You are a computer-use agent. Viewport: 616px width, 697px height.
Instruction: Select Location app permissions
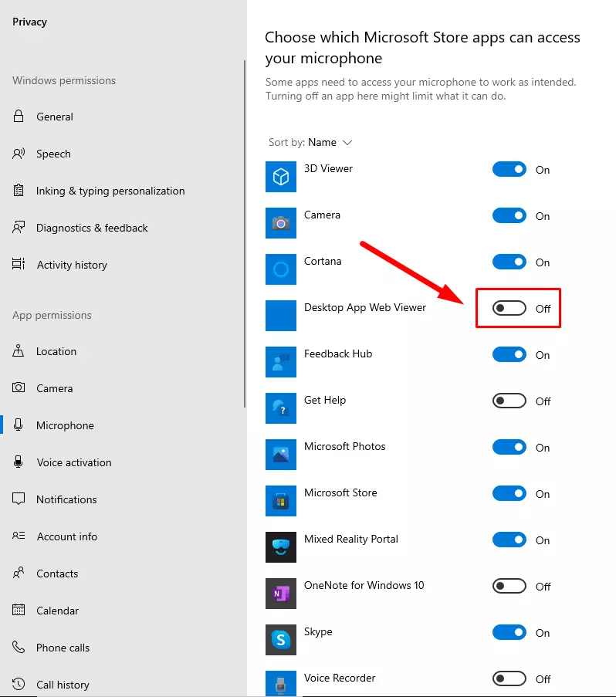point(56,351)
